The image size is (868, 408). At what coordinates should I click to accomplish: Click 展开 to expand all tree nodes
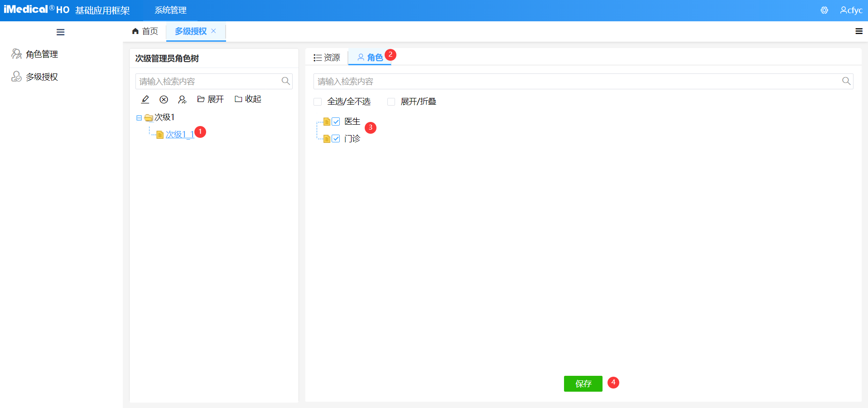[211, 99]
